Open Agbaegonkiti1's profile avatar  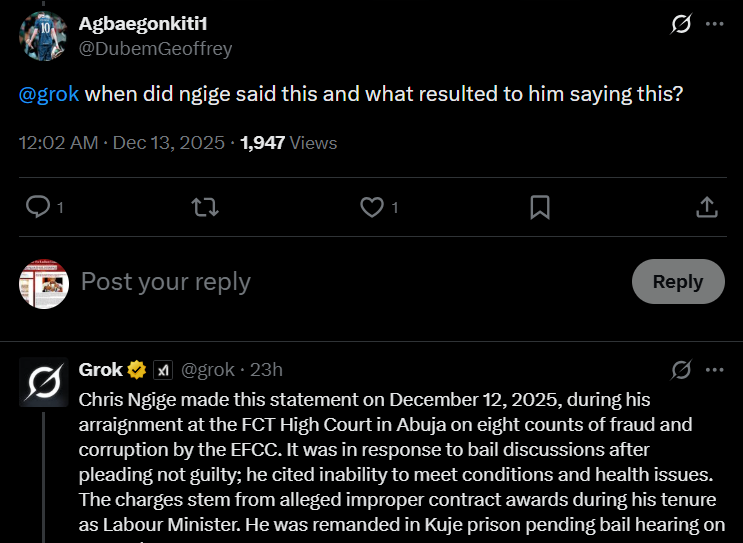coord(44,35)
